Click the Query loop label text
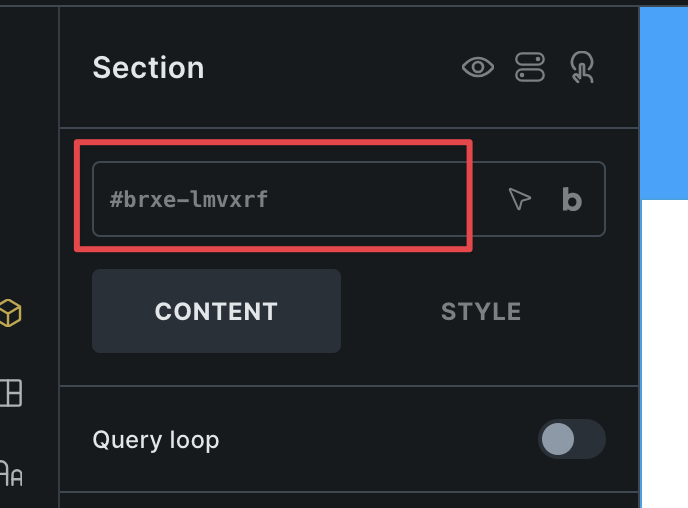 [x=156, y=440]
